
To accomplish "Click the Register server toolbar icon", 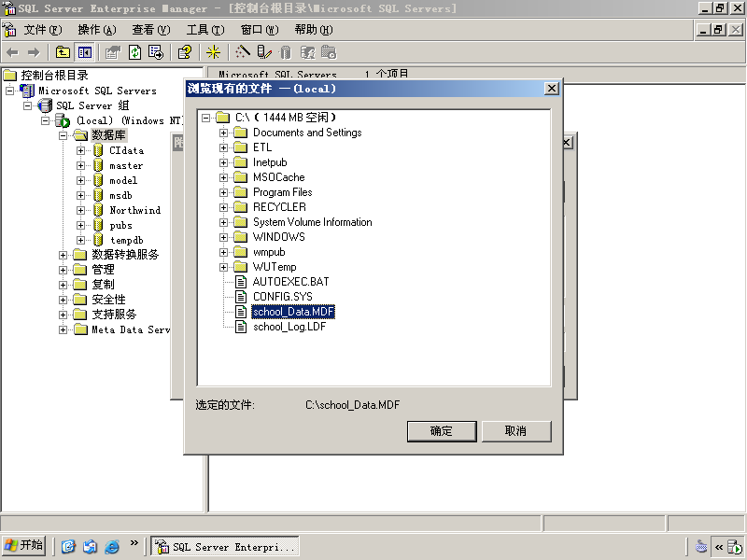I will 264,52.
